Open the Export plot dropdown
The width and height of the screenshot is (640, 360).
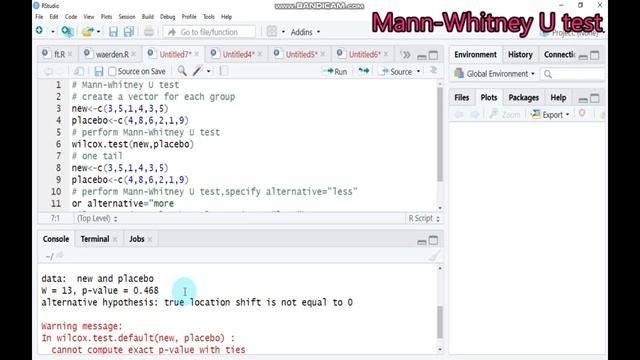point(550,115)
